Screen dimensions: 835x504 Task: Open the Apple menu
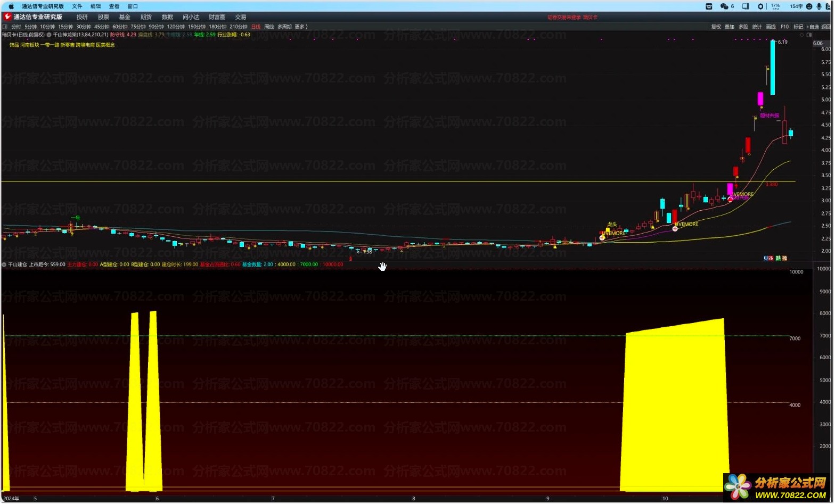[x=11, y=6]
